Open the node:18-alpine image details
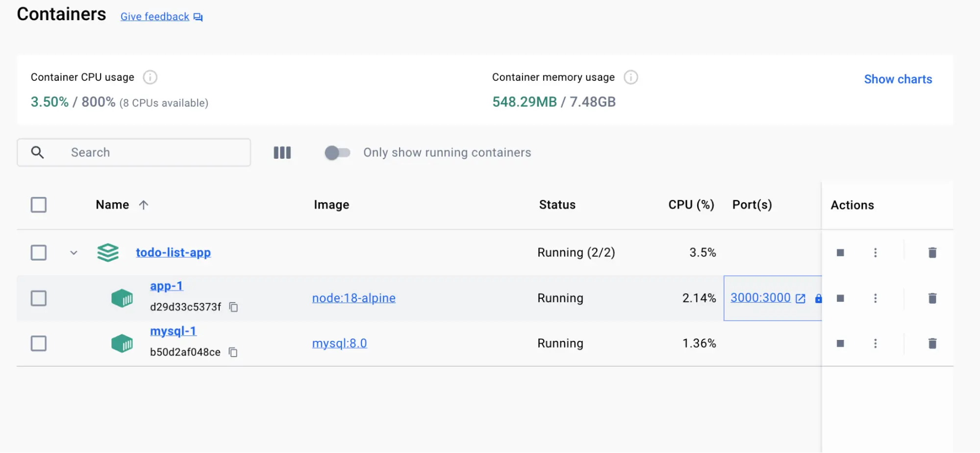 pyautogui.click(x=353, y=298)
